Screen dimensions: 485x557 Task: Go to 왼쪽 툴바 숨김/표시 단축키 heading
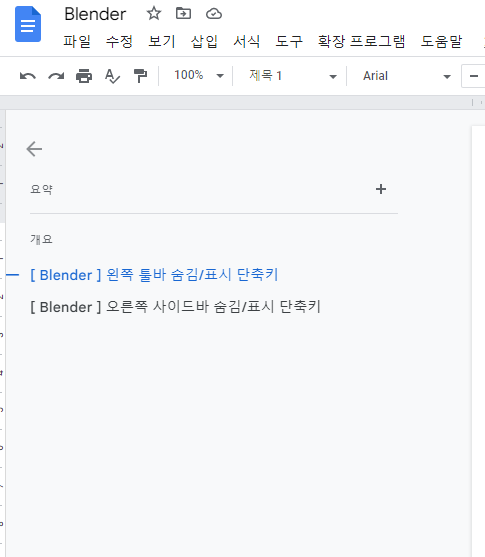[x=154, y=275]
